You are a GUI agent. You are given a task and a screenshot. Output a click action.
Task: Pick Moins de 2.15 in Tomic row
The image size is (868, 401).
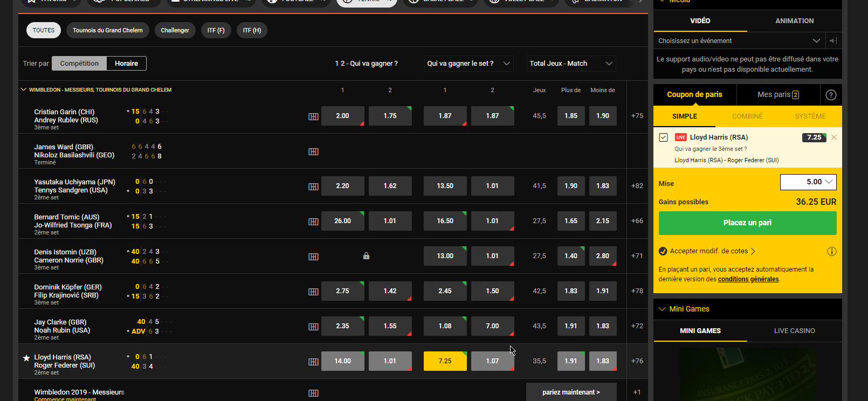coord(603,221)
